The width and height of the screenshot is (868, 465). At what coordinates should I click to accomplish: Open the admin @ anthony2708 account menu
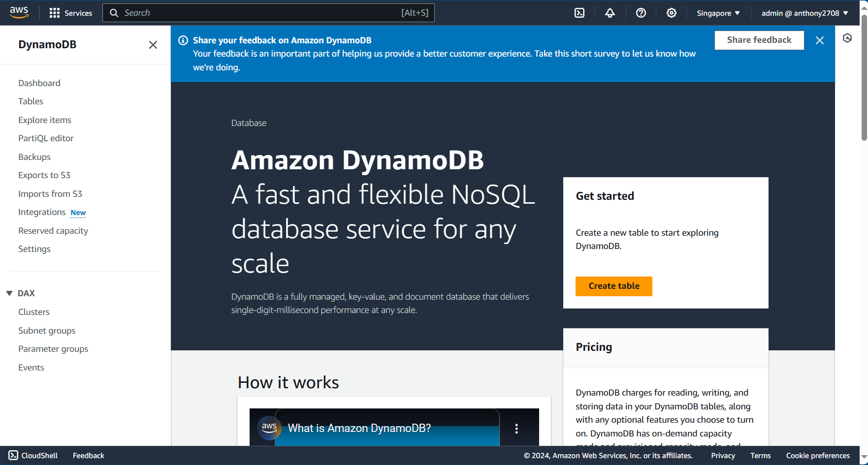(x=805, y=13)
